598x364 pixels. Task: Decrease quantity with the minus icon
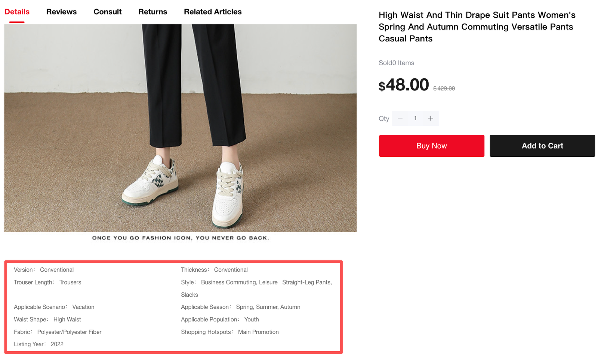(x=400, y=118)
